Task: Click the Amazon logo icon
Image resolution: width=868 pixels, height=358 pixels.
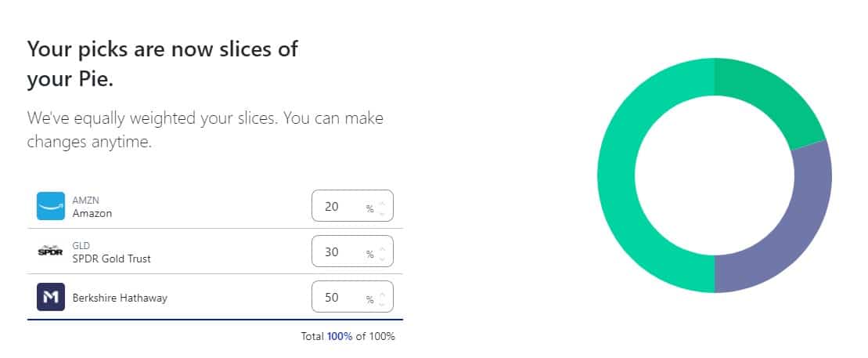Action: tap(51, 206)
